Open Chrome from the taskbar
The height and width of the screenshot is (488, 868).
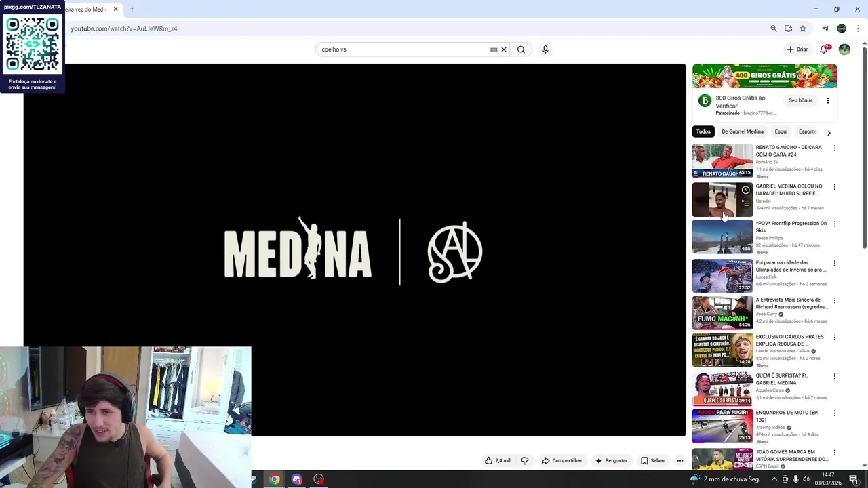[x=274, y=479]
